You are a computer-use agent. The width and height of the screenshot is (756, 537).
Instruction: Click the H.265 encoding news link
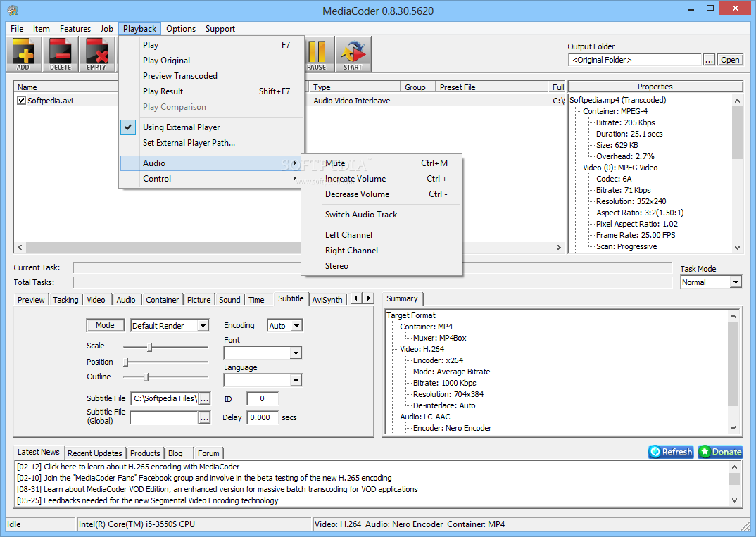[x=128, y=467]
